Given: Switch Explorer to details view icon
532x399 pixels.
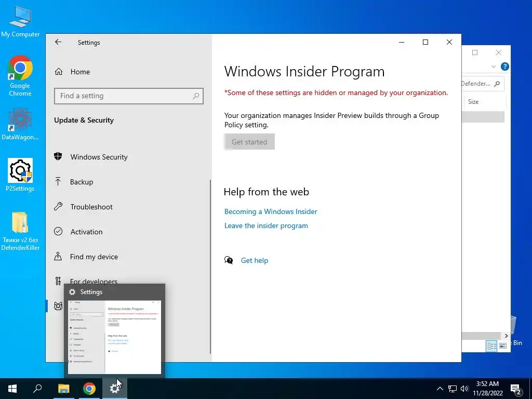Looking at the screenshot, I should coord(491,346).
